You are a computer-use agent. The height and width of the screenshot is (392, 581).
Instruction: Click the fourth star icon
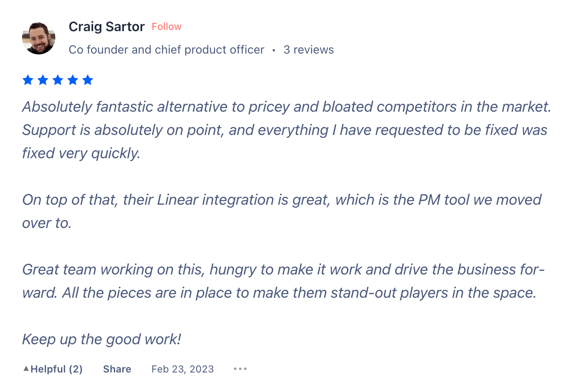point(72,80)
